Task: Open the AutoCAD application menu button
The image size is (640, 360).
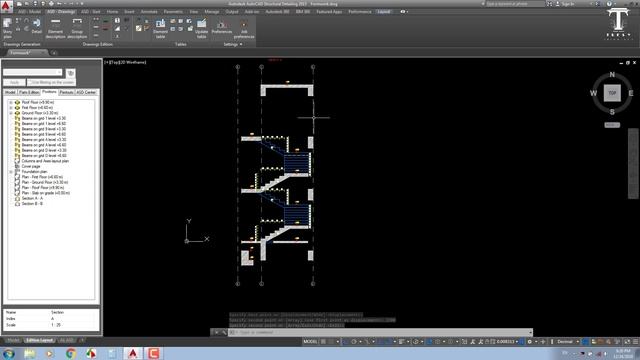Action: point(6,6)
